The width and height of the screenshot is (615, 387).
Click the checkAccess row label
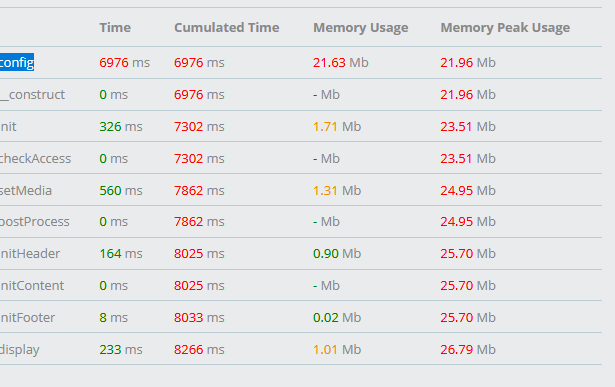click(x=35, y=158)
